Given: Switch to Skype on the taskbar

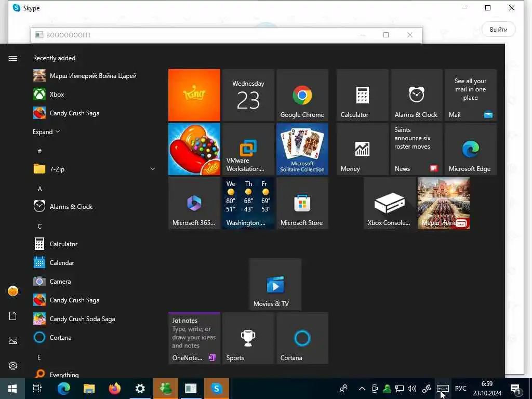Looking at the screenshot, I should pyautogui.click(x=217, y=389).
